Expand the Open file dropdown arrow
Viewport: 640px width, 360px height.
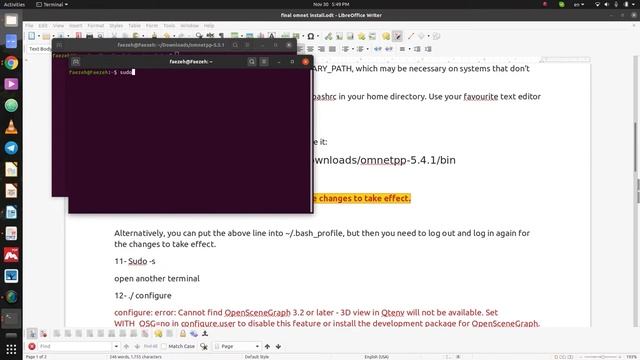click(x=53, y=36)
